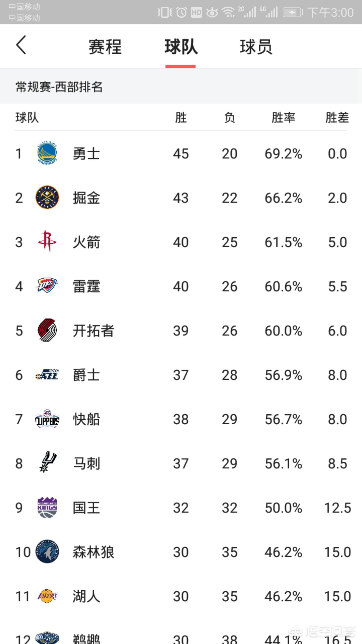The width and height of the screenshot is (362, 644).
Task: Tap the 胜差 column header
Action: 337,118
